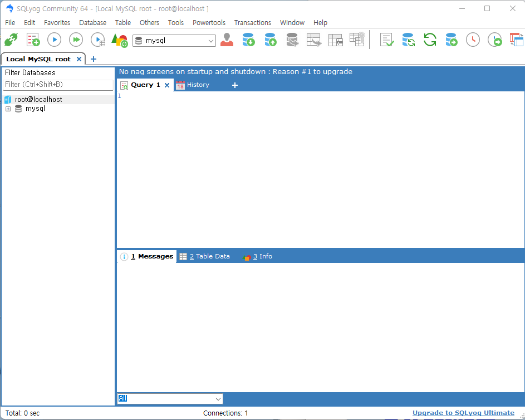Click the Database Synchronization icon
Image resolution: width=525 pixels, height=420 pixels.
[409, 40]
